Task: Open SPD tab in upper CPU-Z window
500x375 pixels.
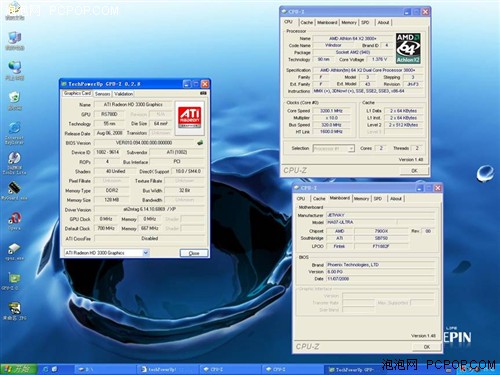Action: 365,22
